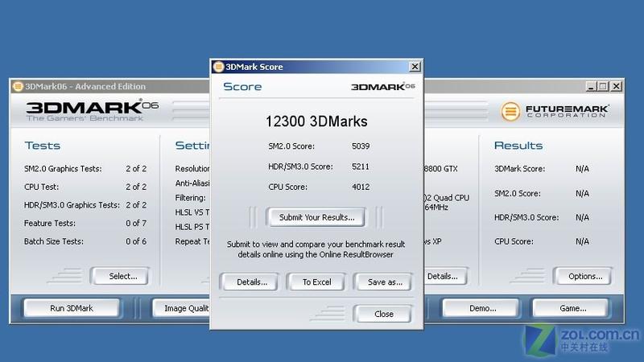Viewport: 644px width, 362px height.
Task: Click the '0 of 6' Batch Size value
Action: point(136,241)
